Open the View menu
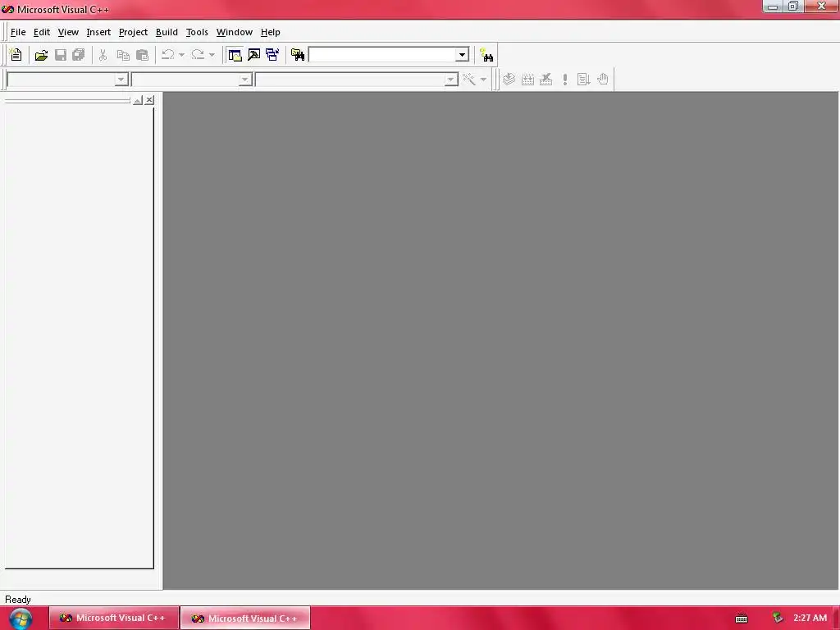The width and height of the screenshot is (840, 630). click(68, 32)
